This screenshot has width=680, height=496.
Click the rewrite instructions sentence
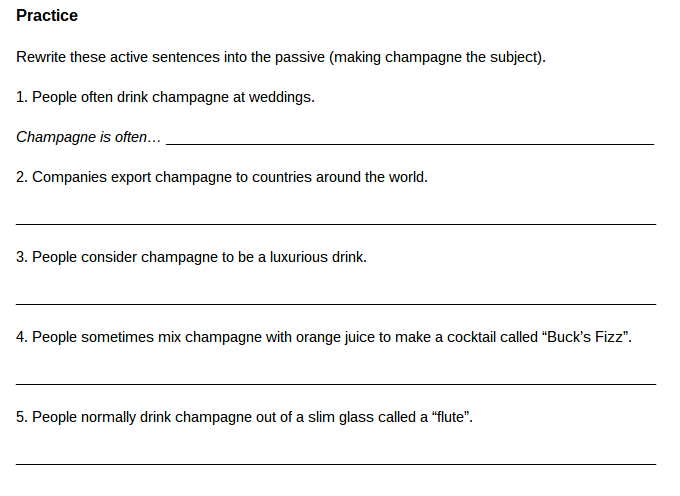pos(281,57)
